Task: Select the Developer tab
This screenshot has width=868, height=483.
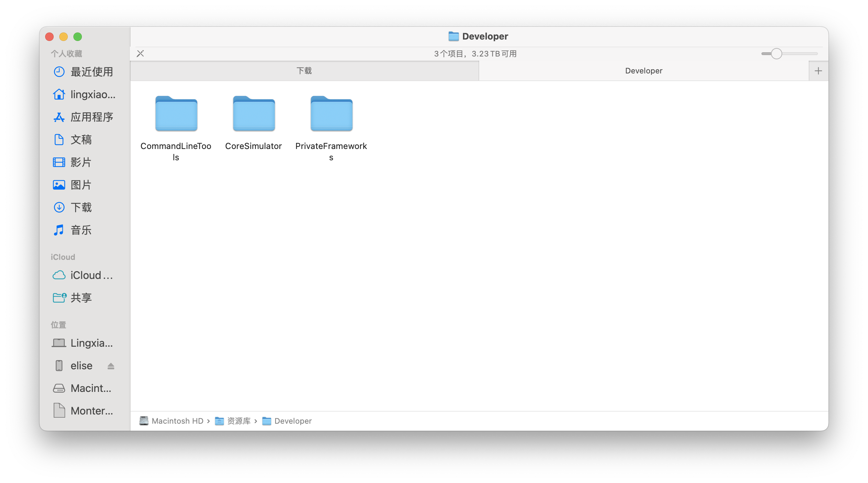Action: tap(643, 71)
